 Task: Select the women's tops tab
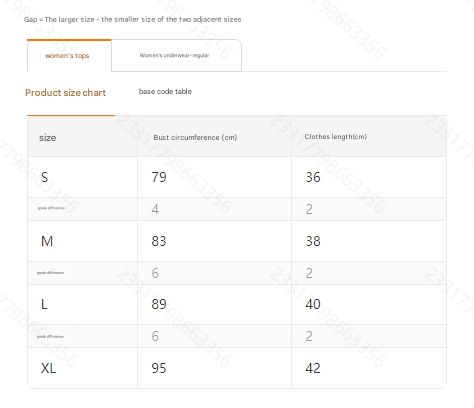(69, 55)
